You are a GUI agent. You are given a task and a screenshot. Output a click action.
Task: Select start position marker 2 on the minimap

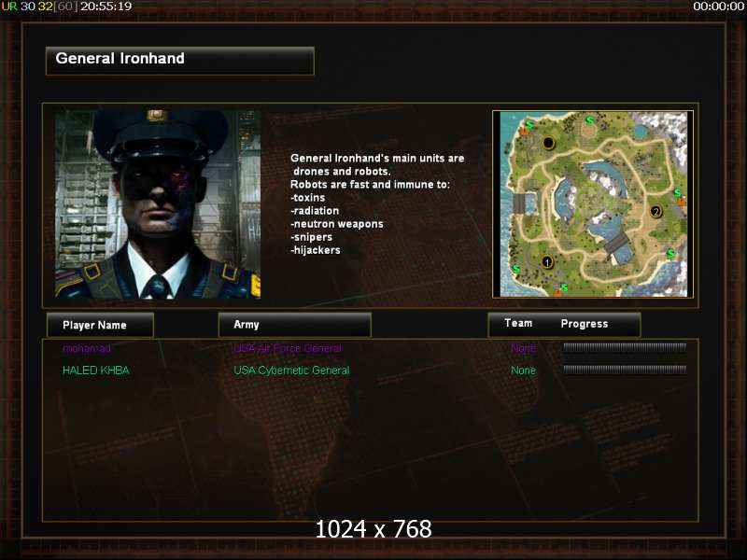click(x=656, y=212)
